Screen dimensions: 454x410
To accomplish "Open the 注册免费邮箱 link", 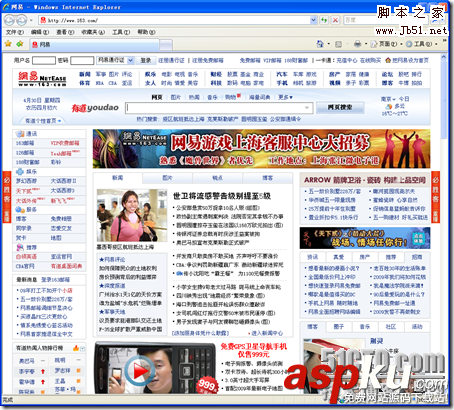I will coord(208,60).
